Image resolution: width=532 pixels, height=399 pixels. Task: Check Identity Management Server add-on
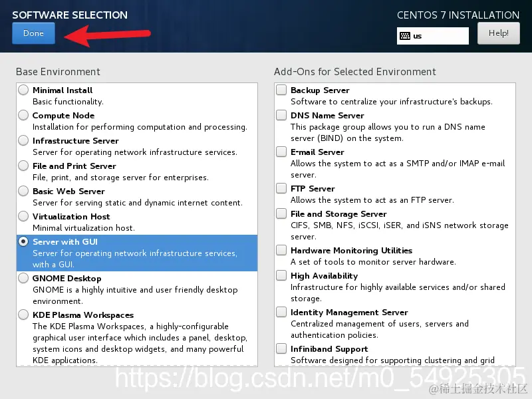281,312
